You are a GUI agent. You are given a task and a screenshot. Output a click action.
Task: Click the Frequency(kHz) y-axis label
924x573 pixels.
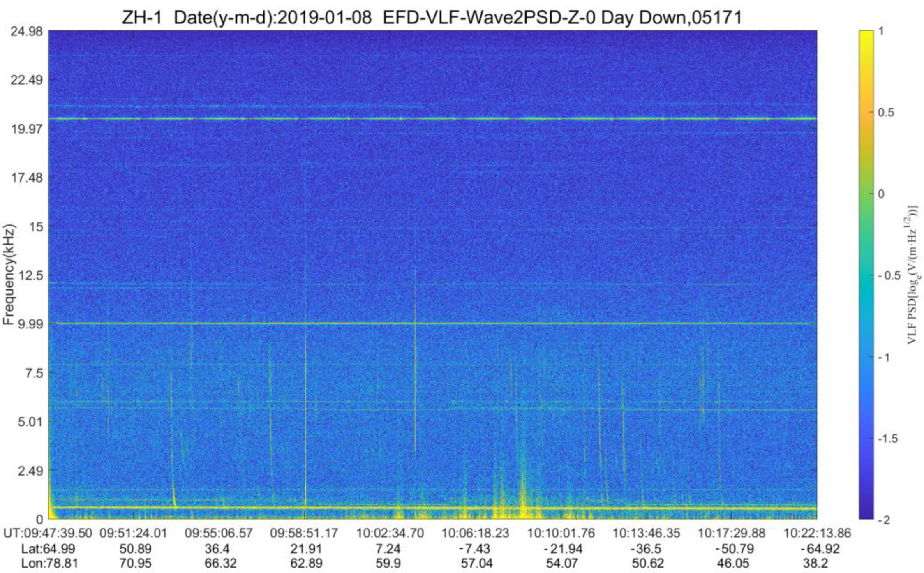(x=9, y=275)
